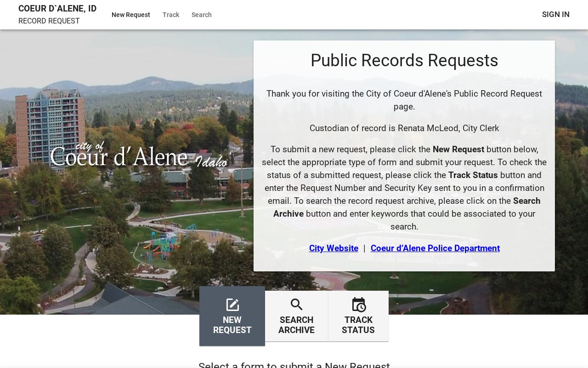
Task: Click the Public Records Requests heading
Action: pyautogui.click(x=404, y=61)
